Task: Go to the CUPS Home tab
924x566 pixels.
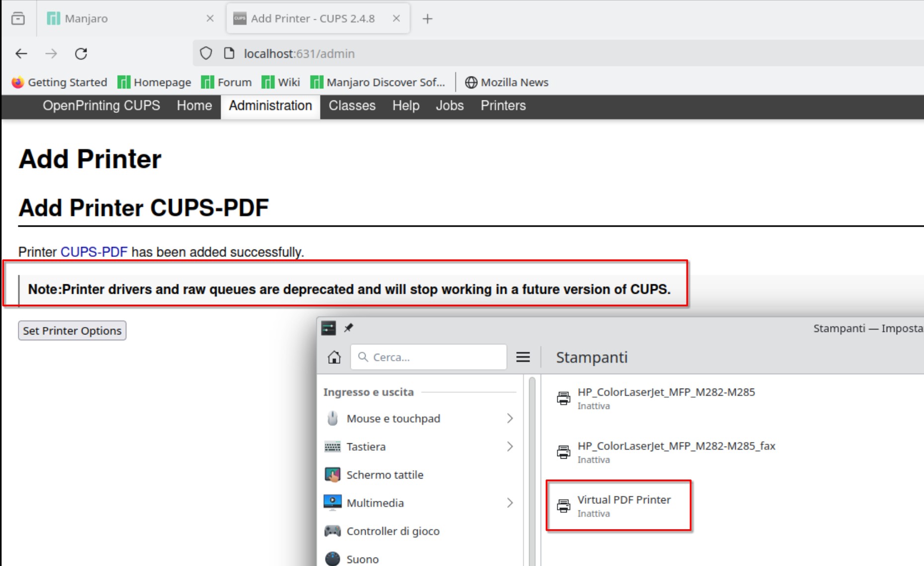Action: pyautogui.click(x=194, y=106)
